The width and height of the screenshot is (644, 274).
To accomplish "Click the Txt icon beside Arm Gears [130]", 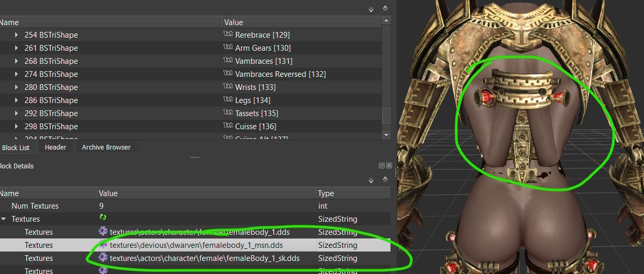I will coord(228,48).
